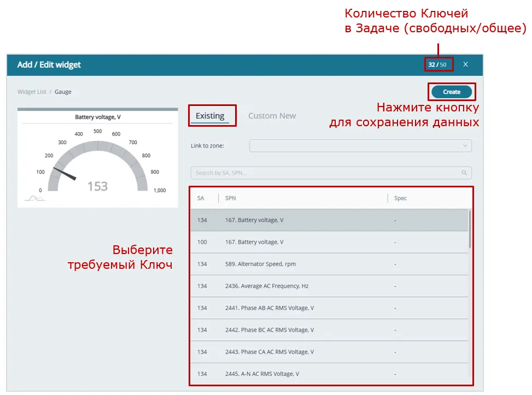Close the Add / Edit widget dialog
The height and width of the screenshot is (395, 532).
point(465,64)
